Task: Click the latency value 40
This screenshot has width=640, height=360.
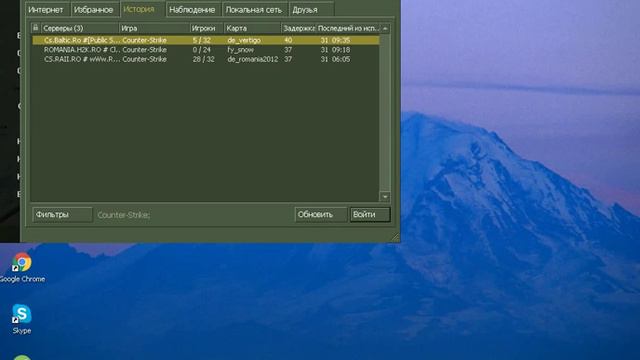Action: coord(288,40)
